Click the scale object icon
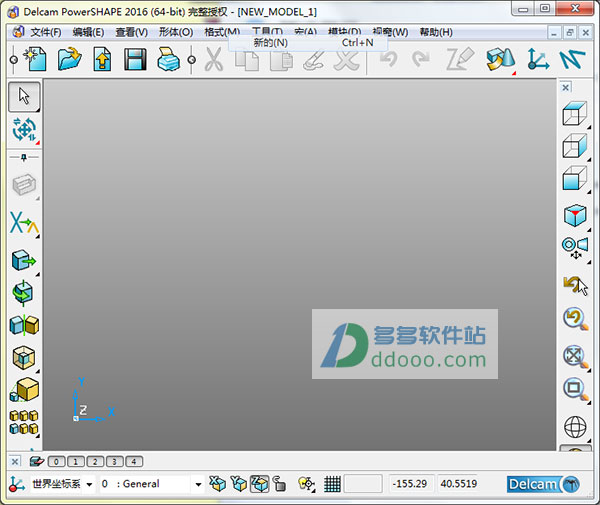The image size is (600, 505). tap(24, 390)
